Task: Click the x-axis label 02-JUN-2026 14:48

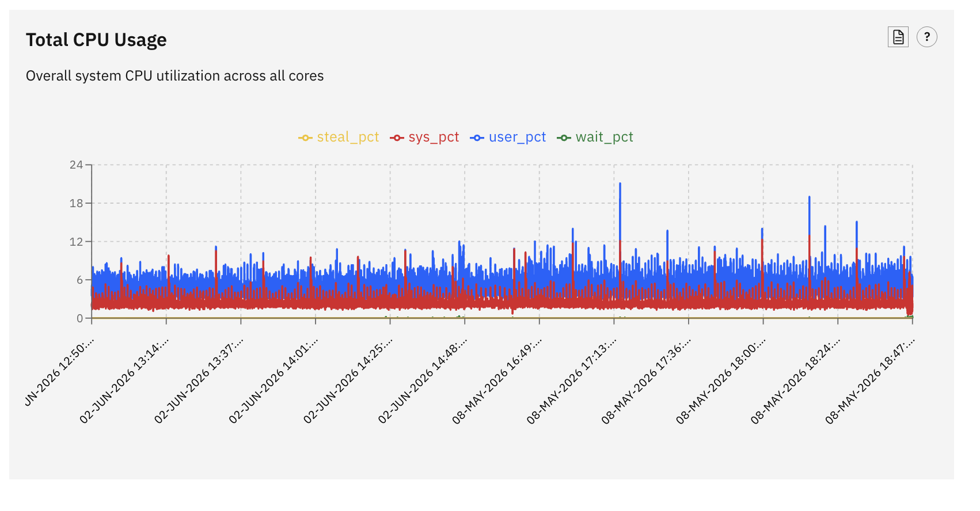Action: pyautogui.click(x=422, y=380)
